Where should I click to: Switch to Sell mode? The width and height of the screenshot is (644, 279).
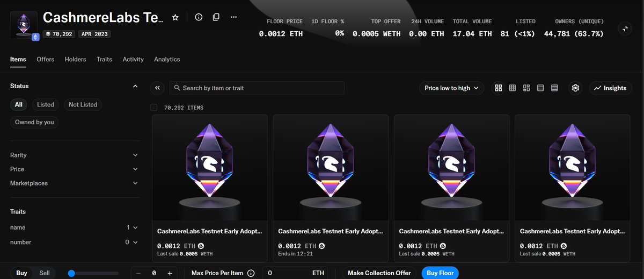point(45,273)
